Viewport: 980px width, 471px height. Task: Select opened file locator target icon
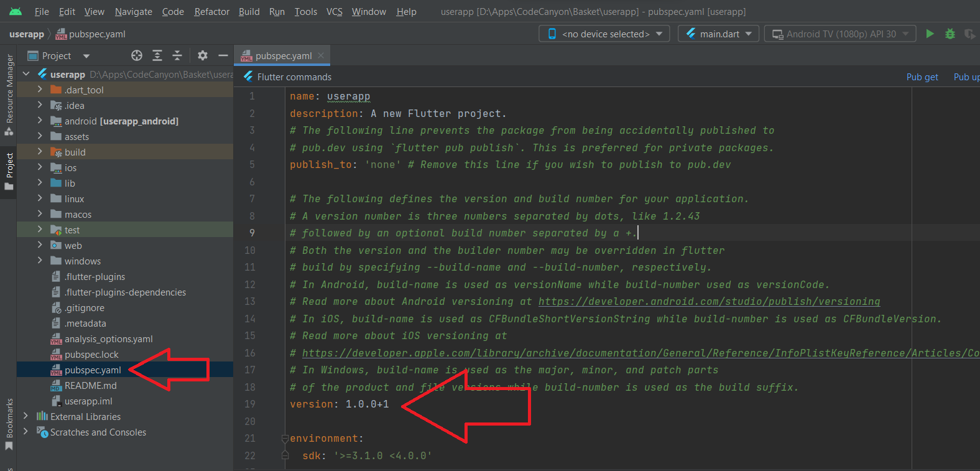[137, 55]
